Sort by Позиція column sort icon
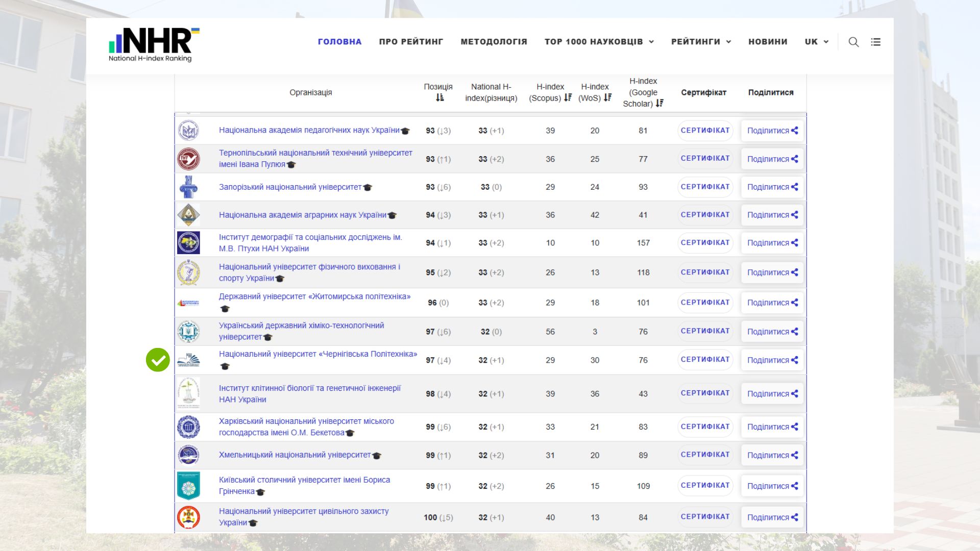This screenshot has width=980, height=551. pyautogui.click(x=440, y=98)
